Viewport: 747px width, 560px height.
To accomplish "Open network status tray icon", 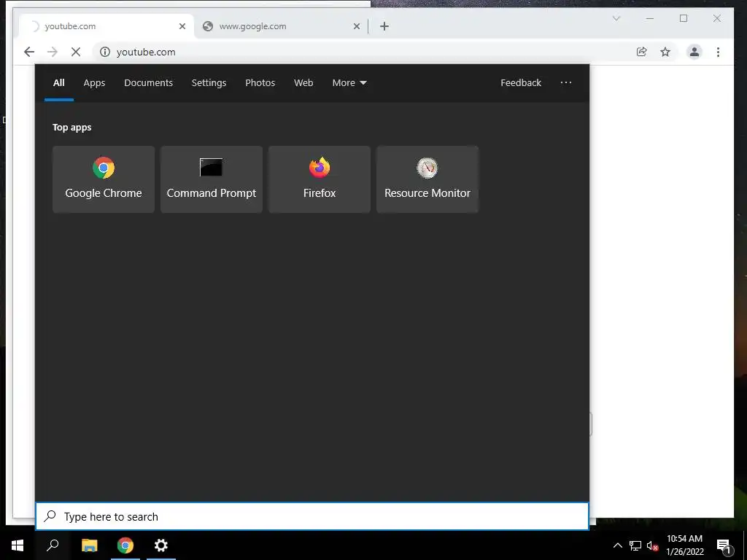I will (635, 545).
